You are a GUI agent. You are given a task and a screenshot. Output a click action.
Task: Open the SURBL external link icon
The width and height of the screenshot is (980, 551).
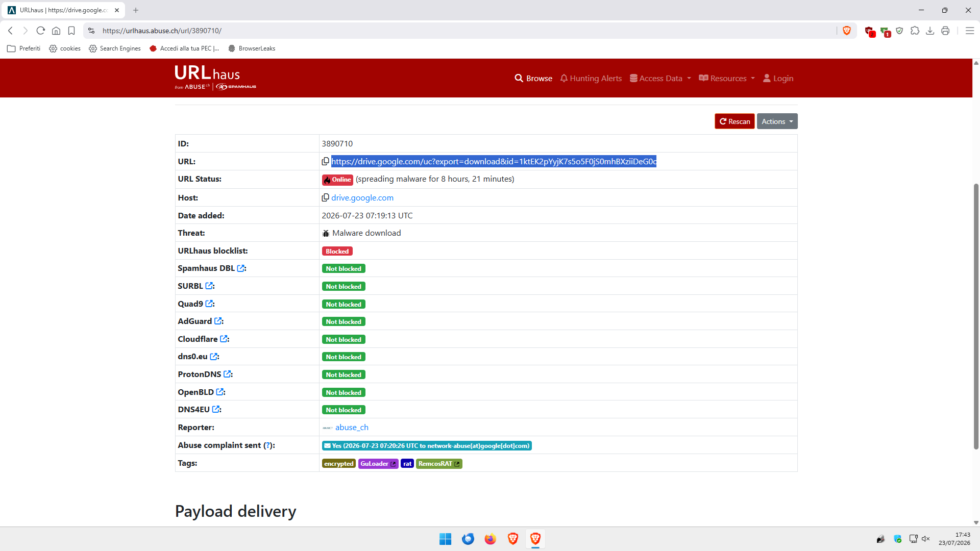(x=209, y=286)
